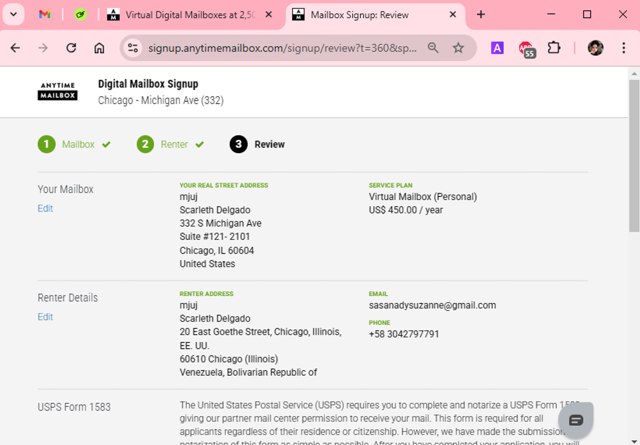640x445 pixels.
Task: Select the price US$ 450.00 / year
Action: 406,210
